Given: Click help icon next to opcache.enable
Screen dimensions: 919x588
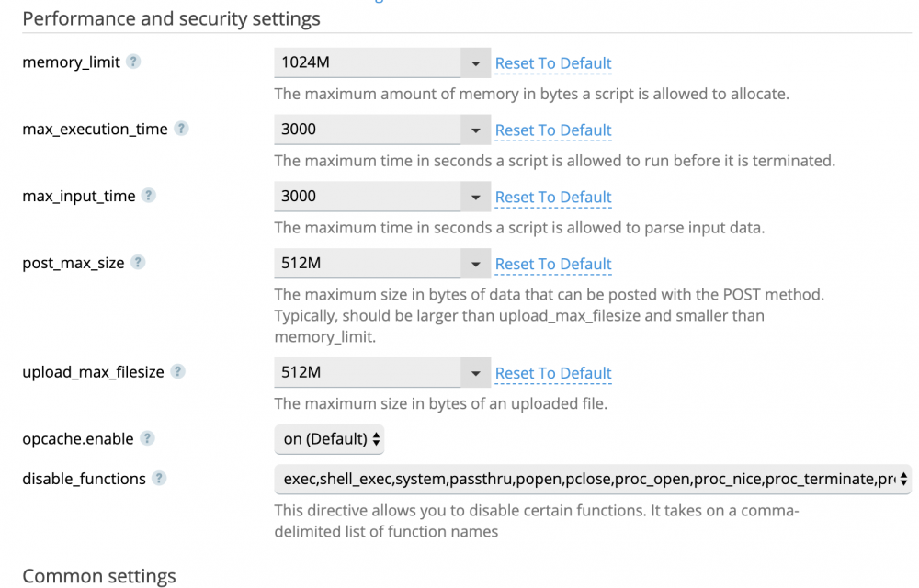Looking at the screenshot, I should (147, 438).
